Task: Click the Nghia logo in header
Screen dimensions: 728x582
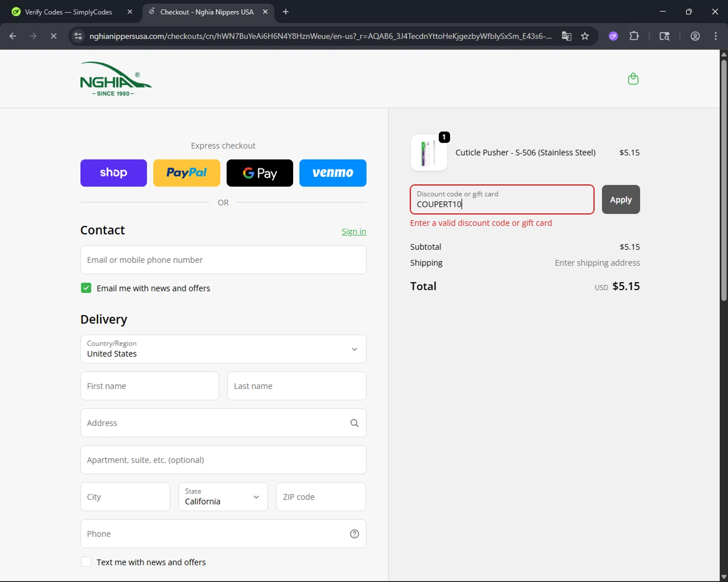Action: tap(116, 79)
